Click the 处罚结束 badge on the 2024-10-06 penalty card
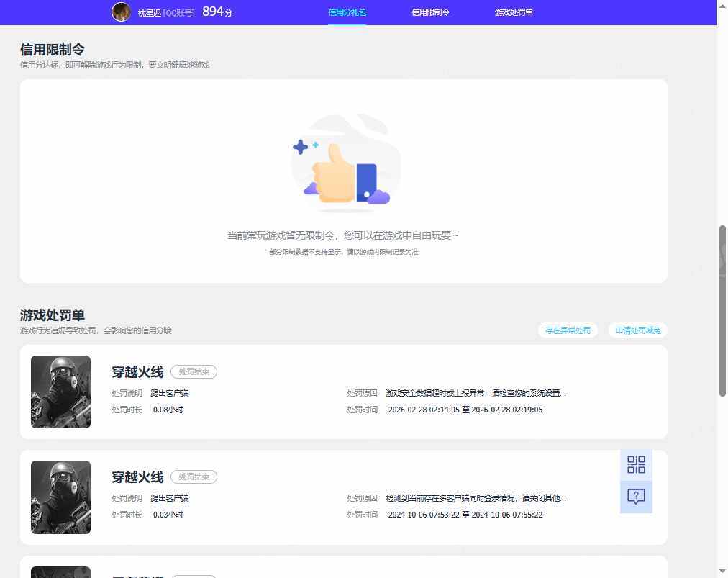This screenshot has height=578, width=728. [x=194, y=477]
